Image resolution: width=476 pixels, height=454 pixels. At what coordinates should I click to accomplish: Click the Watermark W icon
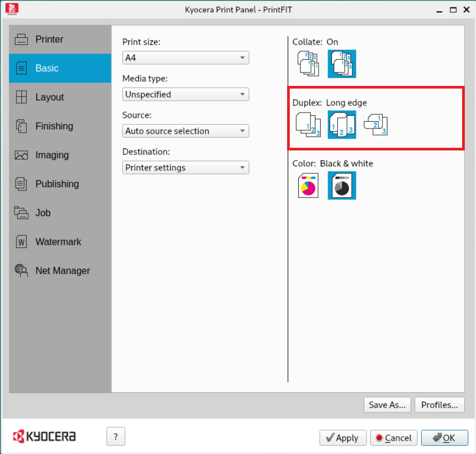21,242
